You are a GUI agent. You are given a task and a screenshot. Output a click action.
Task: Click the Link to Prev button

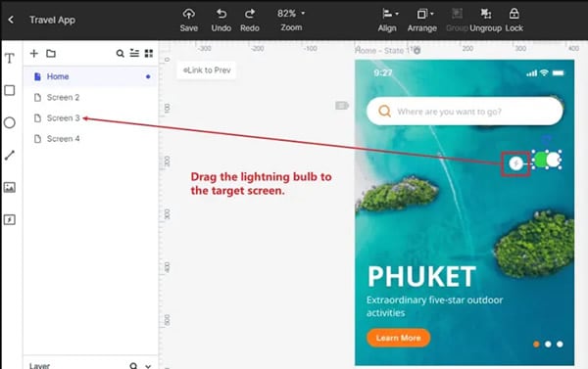point(207,70)
